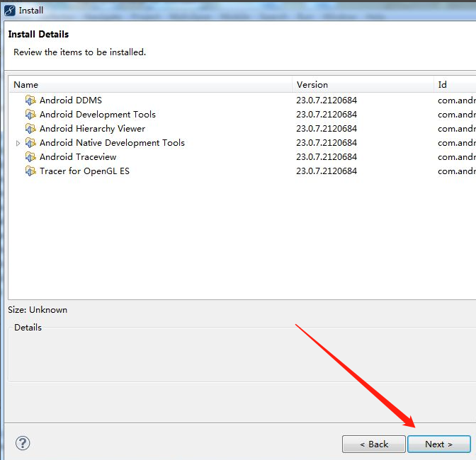Screen dimensions: 476x460
Task: Click inside the Details text area
Action: pos(242,356)
